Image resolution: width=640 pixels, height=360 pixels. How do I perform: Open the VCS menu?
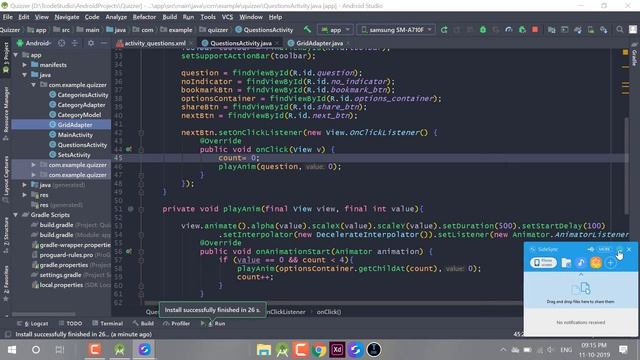point(227,17)
